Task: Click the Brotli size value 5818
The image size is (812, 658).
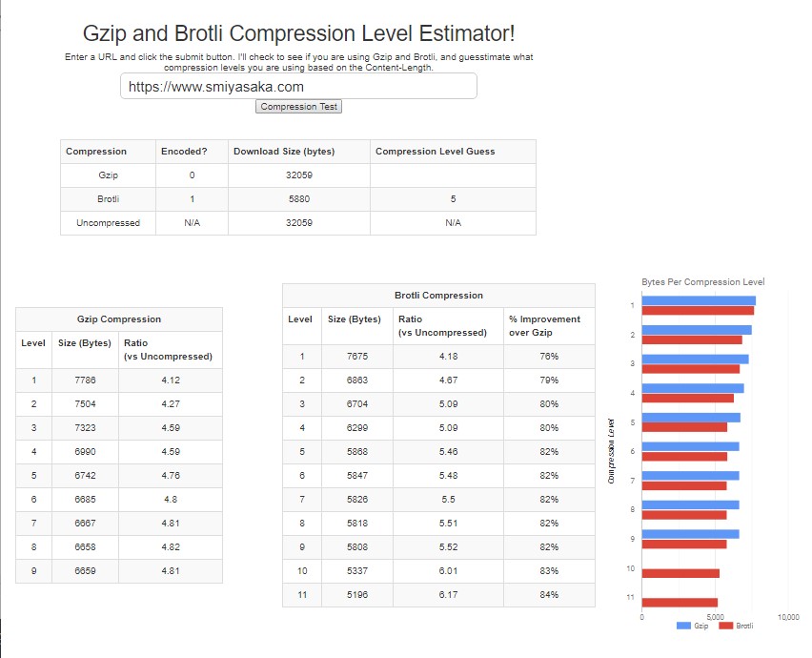Action: pyautogui.click(x=357, y=524)
